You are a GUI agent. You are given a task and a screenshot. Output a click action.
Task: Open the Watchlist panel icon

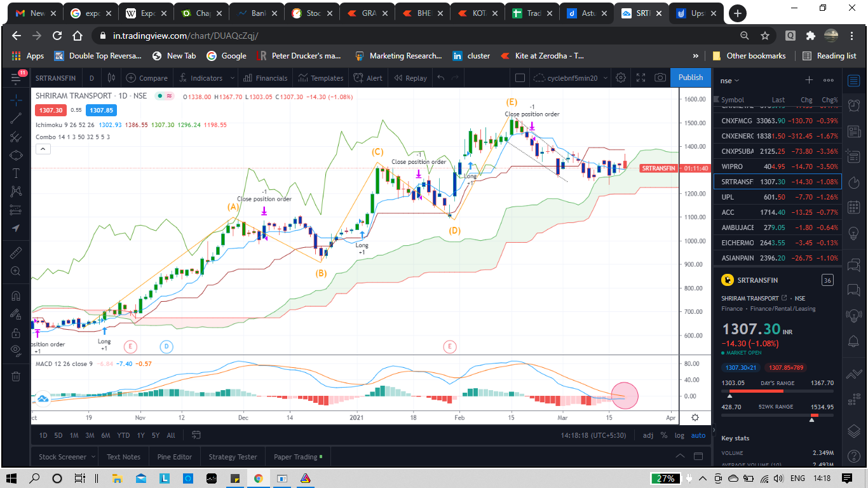[x=853, y=80]
